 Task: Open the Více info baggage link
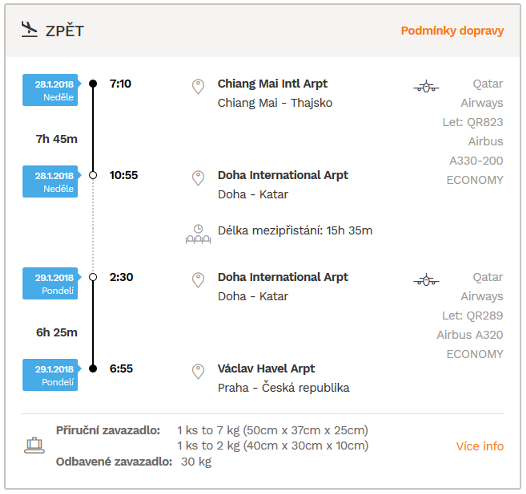[480, 446]
